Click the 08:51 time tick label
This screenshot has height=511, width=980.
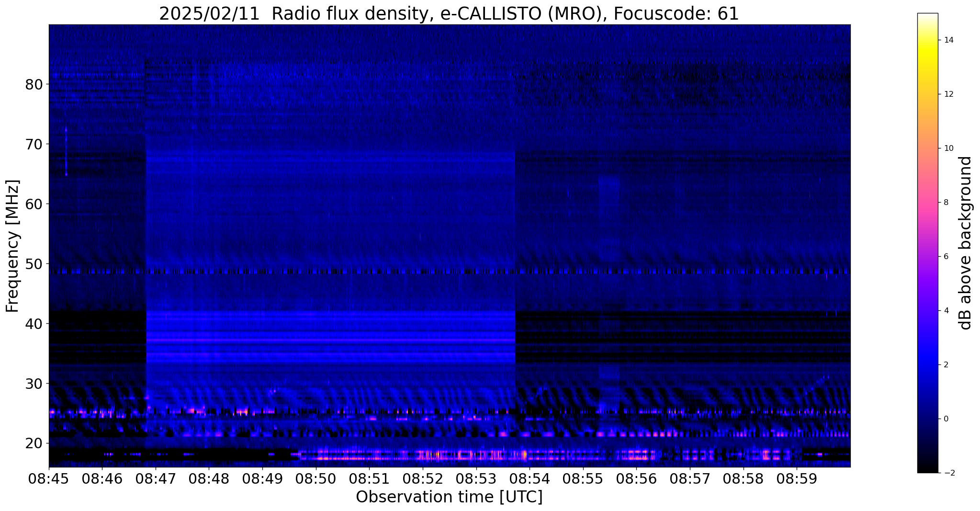pyautogui.click(x=369, y=478)
